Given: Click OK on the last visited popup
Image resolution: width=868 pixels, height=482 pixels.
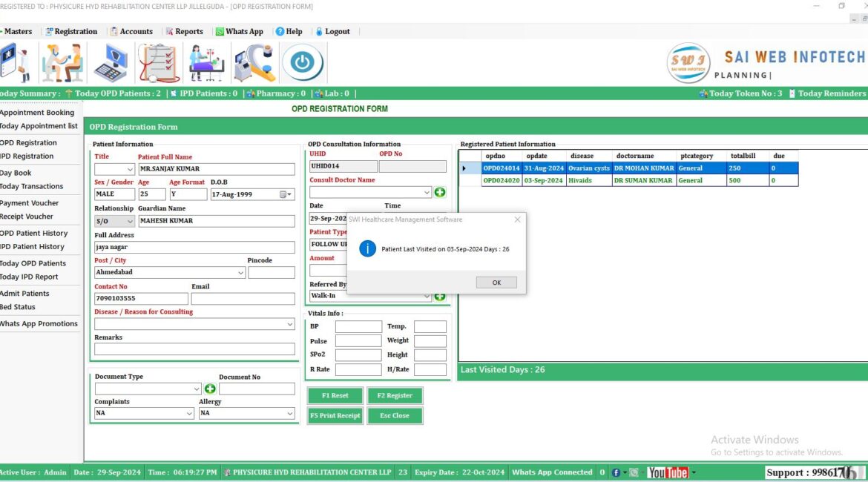Looking at the screenshot, I should pyautogui.click(x=496, y=282).
